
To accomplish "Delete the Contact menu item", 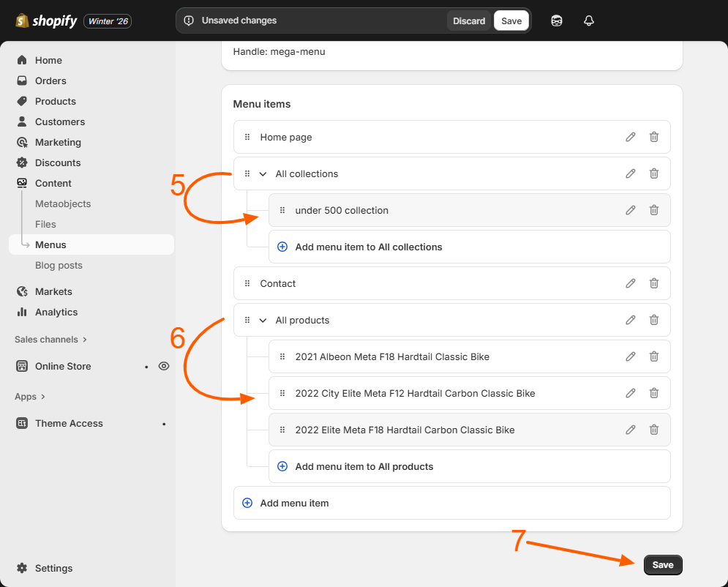I will (653, 283).
